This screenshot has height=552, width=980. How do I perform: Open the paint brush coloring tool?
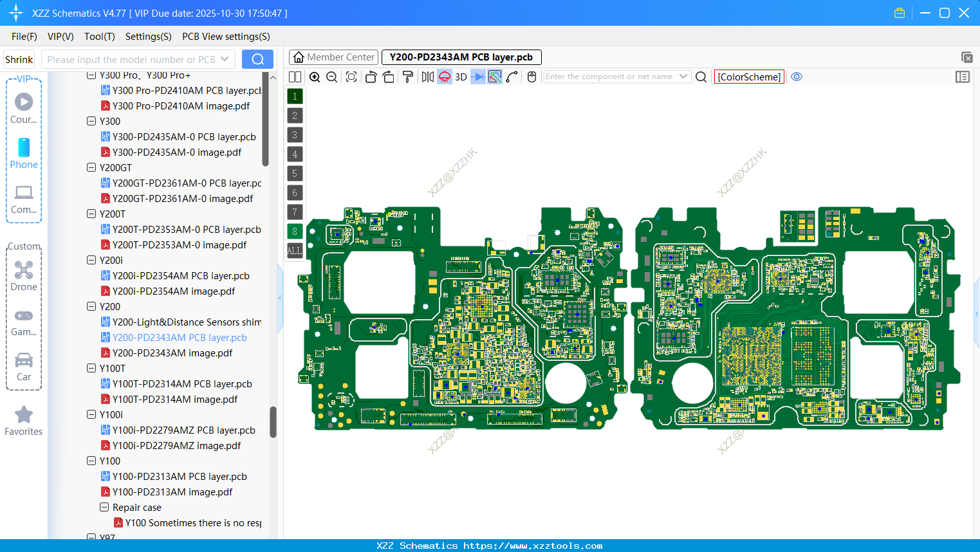[x=407, y=77]
